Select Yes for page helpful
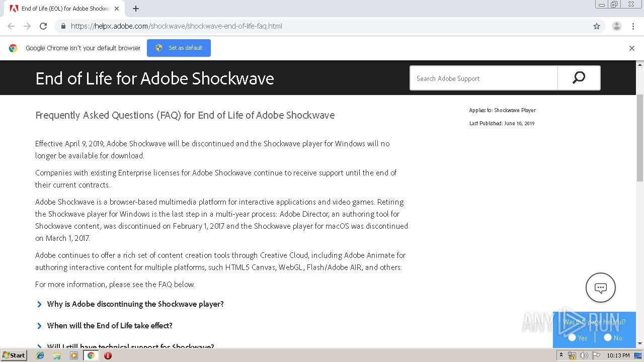The width and height of the screenshot is (644, 362). 572,338
